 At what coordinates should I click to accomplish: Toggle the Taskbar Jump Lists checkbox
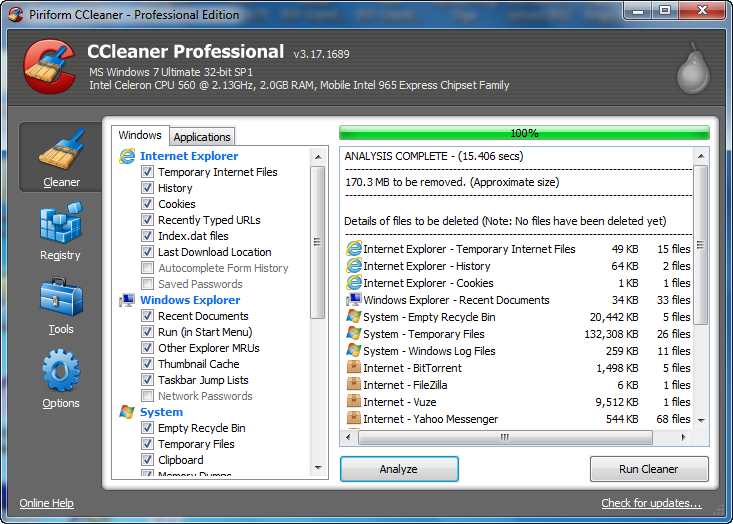tap(147, 380)
